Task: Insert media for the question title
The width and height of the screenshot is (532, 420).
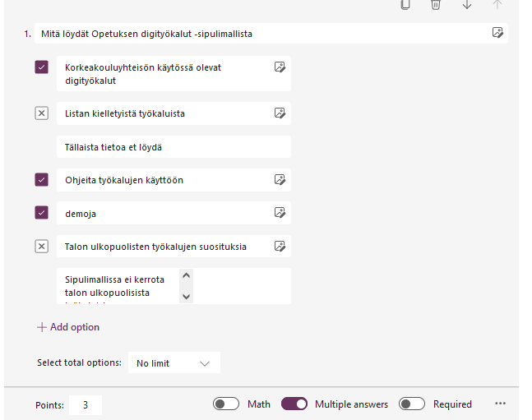Action: coord(497,34)
